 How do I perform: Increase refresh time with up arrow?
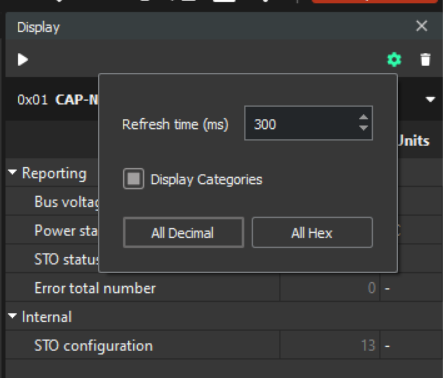click(x=363, y=117)
